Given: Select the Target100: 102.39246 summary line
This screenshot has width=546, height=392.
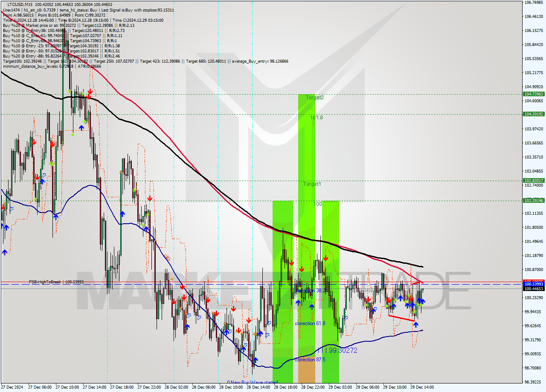Looking at the screenshot, I should coord(145,61).
